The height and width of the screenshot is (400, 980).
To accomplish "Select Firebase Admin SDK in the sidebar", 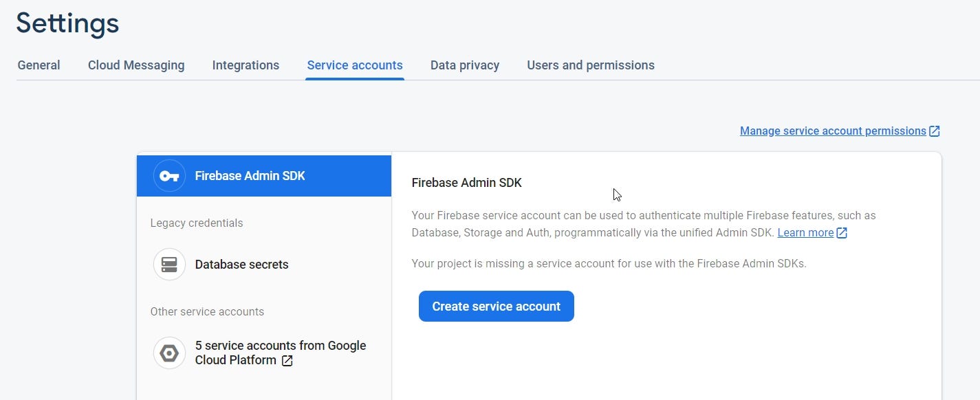I will pos(250,176).
